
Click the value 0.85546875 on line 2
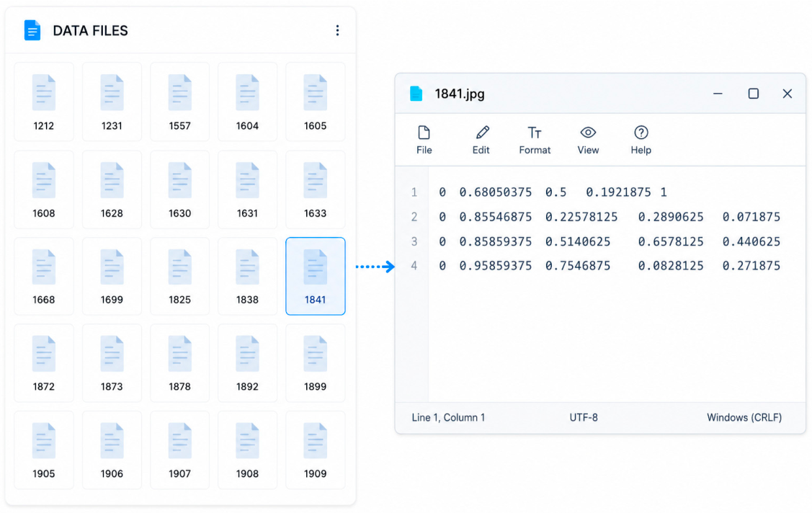pyautogui.click(x=496, y=217)
